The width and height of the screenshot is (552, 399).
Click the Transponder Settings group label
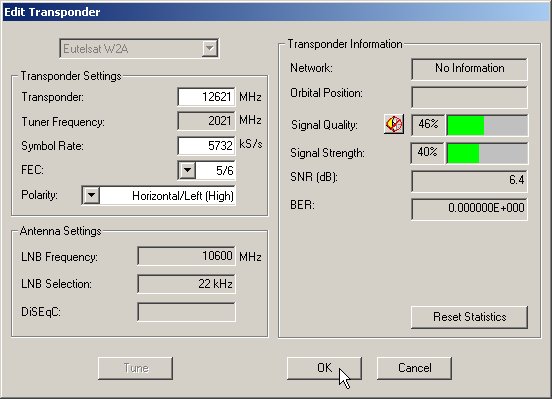[71, 76]
